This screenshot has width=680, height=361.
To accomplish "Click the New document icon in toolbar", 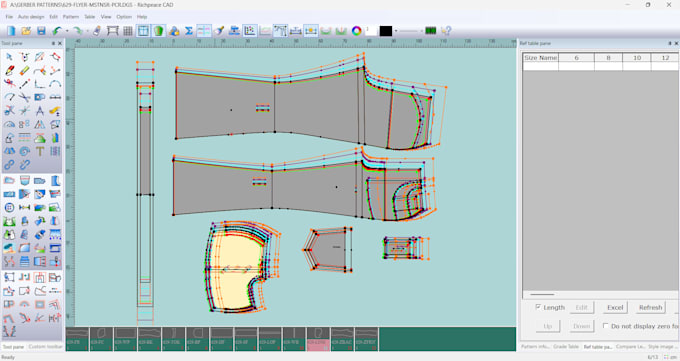I will 11,31.
